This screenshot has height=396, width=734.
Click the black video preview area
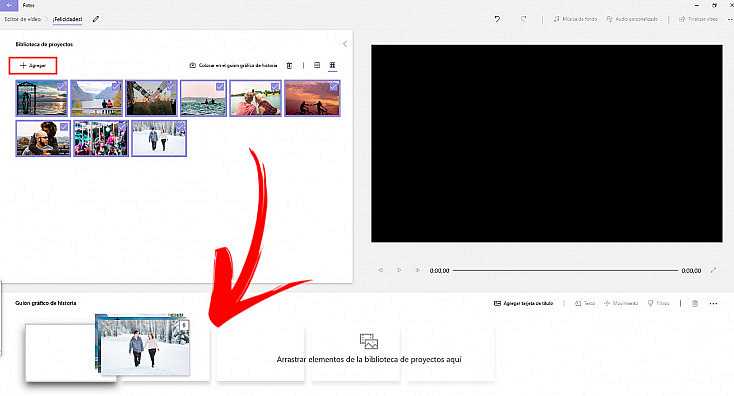pyautogui.click(x=547, y=144)
